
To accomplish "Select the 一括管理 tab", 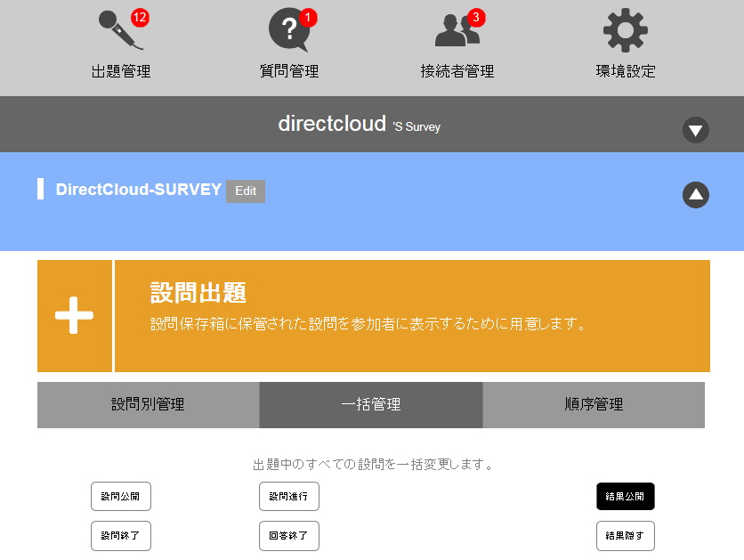I will 371,405.
